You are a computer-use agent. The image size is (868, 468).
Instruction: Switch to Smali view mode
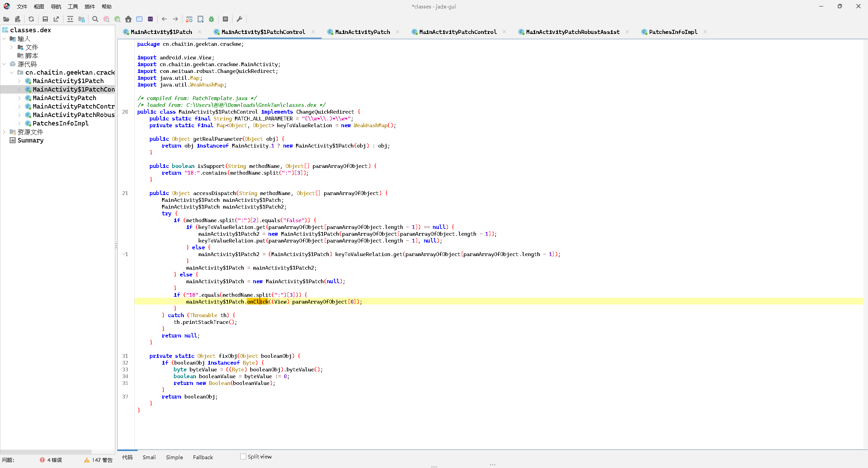click(x=149, y=457)
